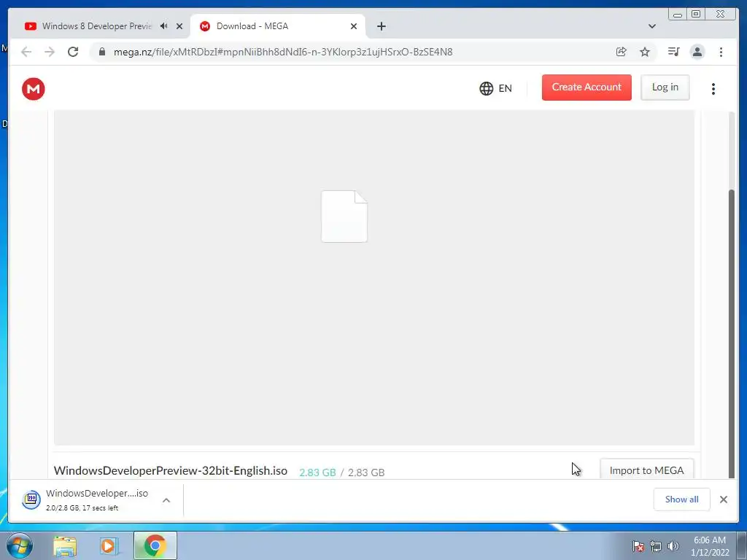Click the blank file preview thumbnail
The width and height of the screenshot is (747, 560).
tap(344, 216)
